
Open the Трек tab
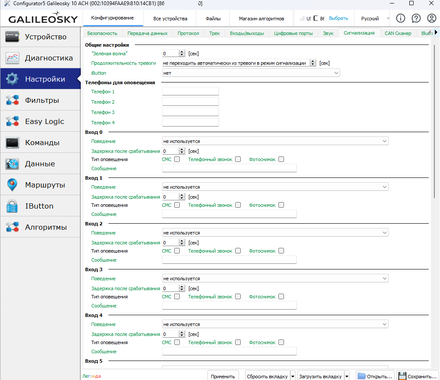point(214,33)
